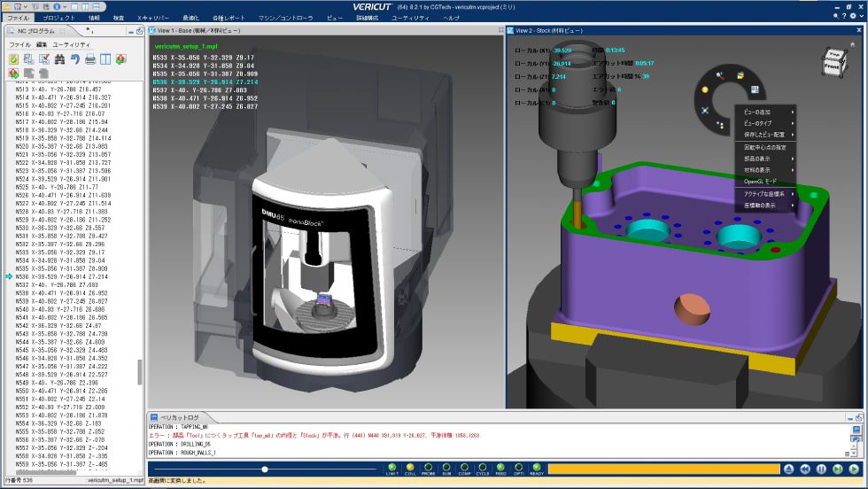Click the yellow sphere icon in radial menu
The image size is (868, 489).
702,89
